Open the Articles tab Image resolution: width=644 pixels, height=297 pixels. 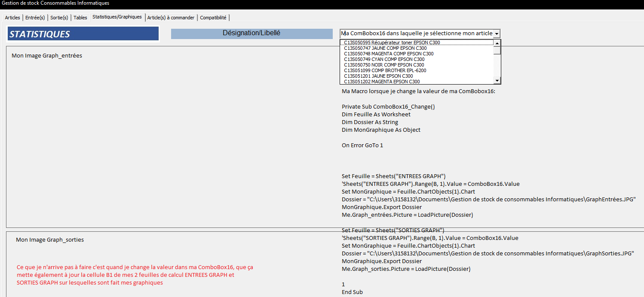[12, 18]
